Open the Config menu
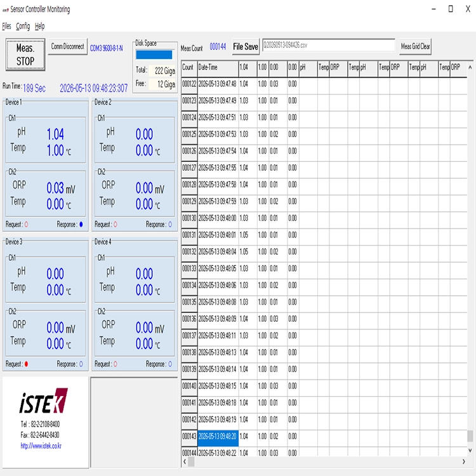476x476 pixels. (23, 26)
